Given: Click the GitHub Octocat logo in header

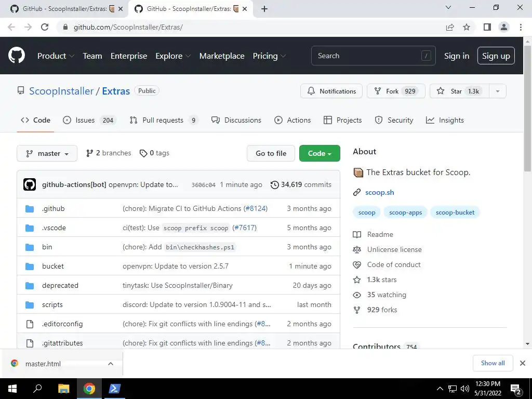Looking at the screenshot, I should pos(16,55).
